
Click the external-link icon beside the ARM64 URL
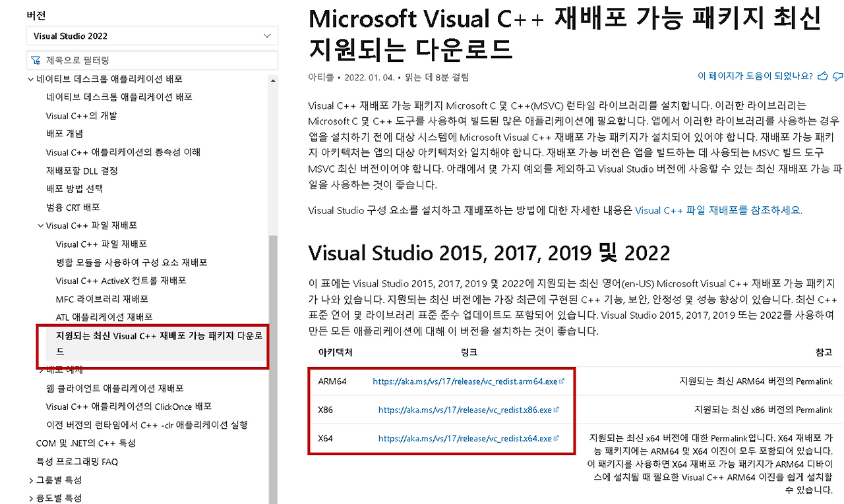click(561, 380)
